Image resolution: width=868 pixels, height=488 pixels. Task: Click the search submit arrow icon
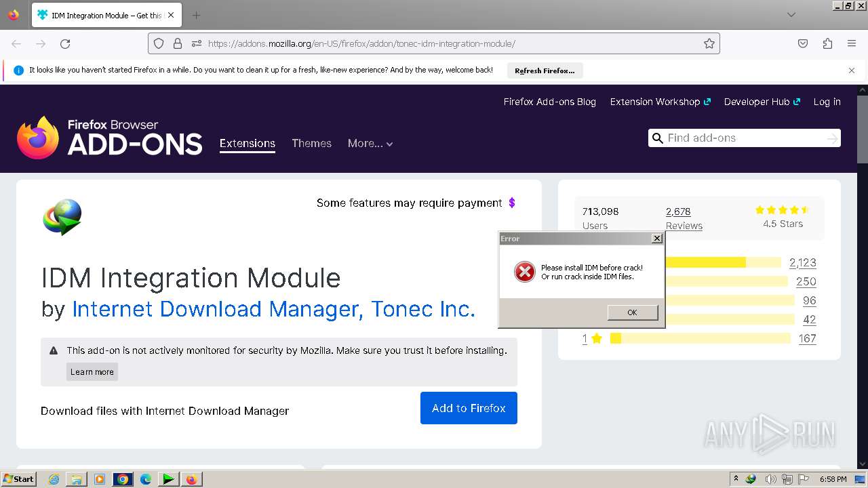(x=832, y=138)
